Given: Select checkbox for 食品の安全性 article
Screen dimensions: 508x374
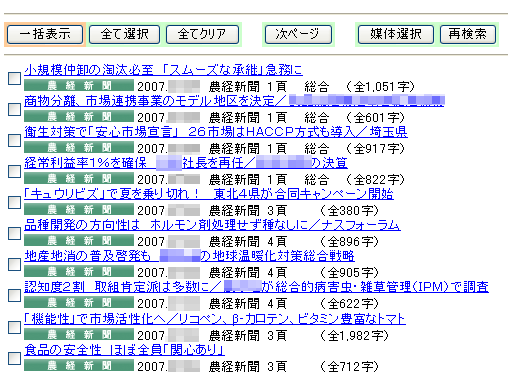Looking at the screenshot, I should coord(14,358).
